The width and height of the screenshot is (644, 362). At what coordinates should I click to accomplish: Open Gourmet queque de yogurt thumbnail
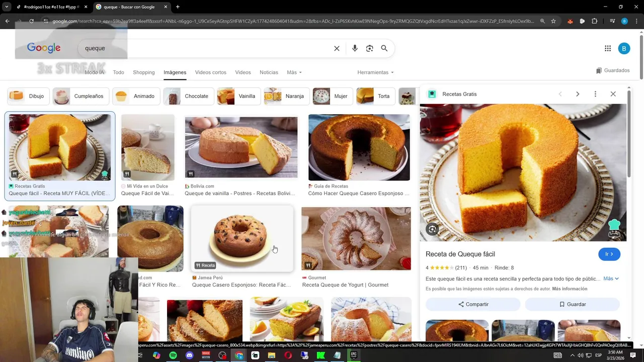[356, 239]
